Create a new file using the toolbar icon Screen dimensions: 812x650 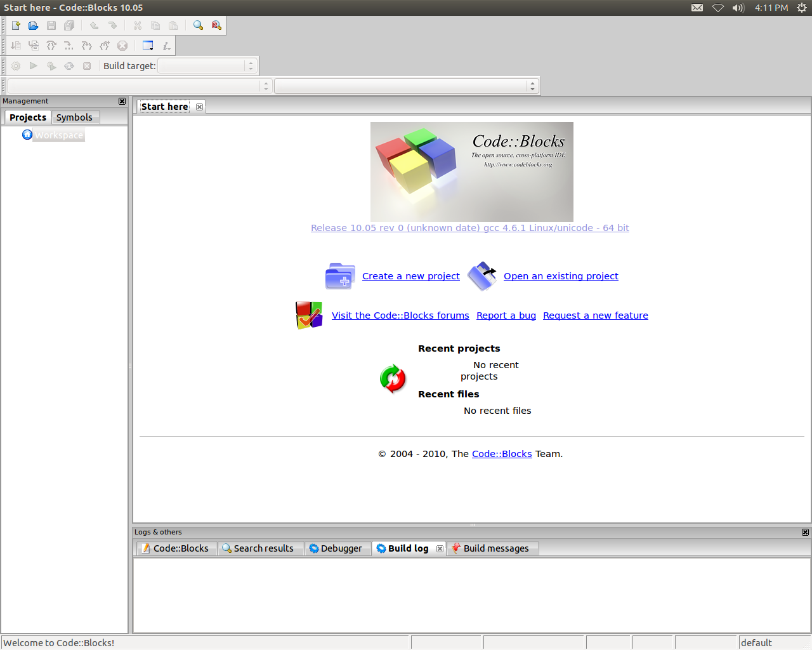(15, 25)
